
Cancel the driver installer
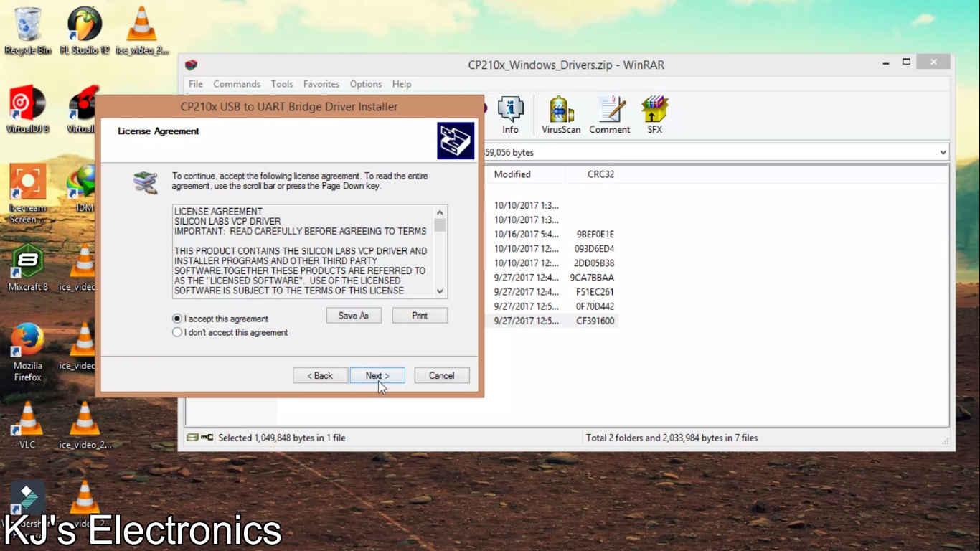pyautogui.click(x=442, y=375)
